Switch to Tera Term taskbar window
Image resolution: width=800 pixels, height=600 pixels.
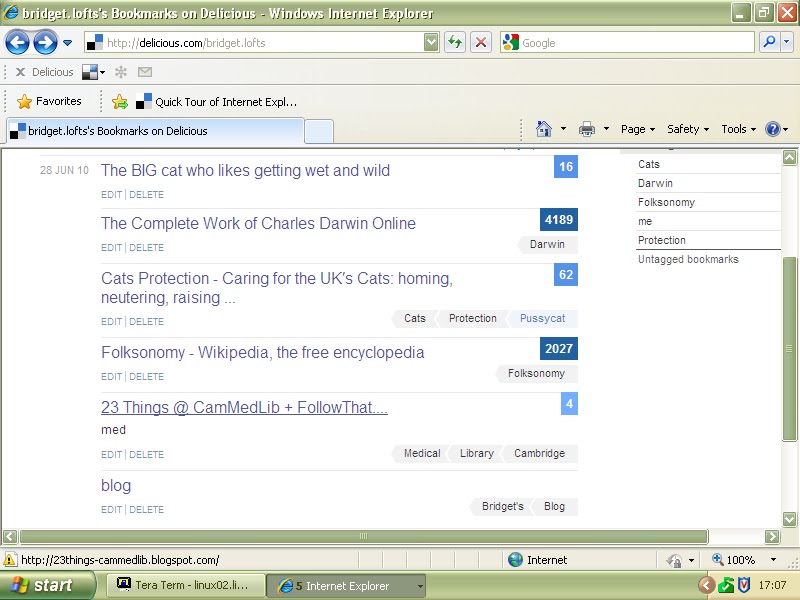tap(186, 585)
